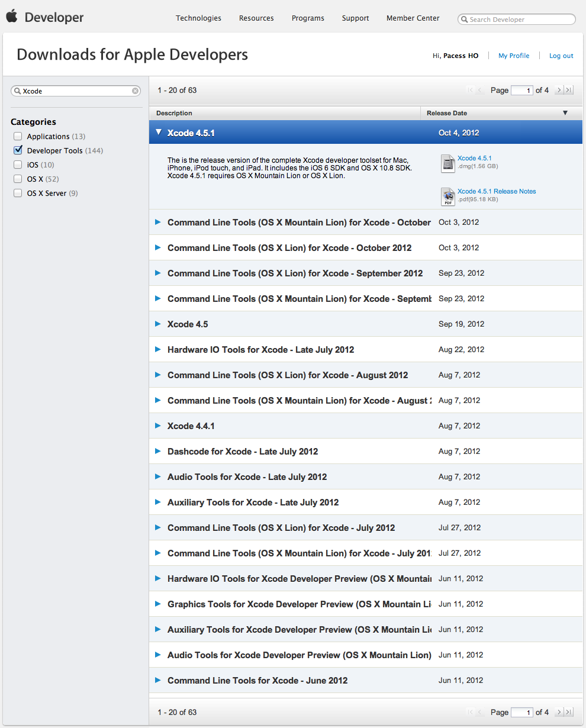This screenshot has width=586, height=728.
Task: Expand Dashcode for Xcode Late July 2012
Action: click(x=158, y=451)
